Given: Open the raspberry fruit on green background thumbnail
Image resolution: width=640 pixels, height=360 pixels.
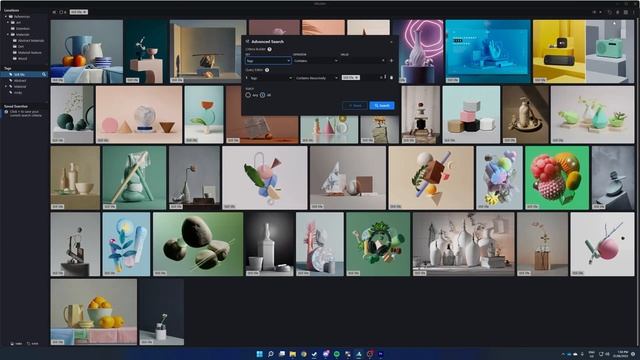Looking at the screenshot, I should [x=557, y=178].
